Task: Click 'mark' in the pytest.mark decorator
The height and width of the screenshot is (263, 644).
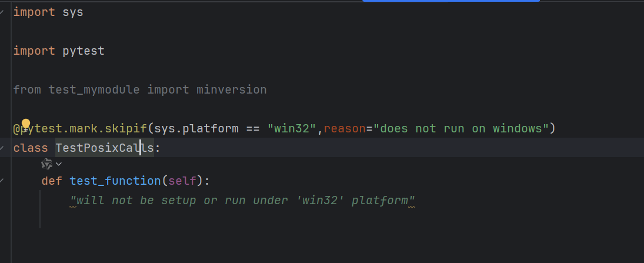Action: (84, 129)
